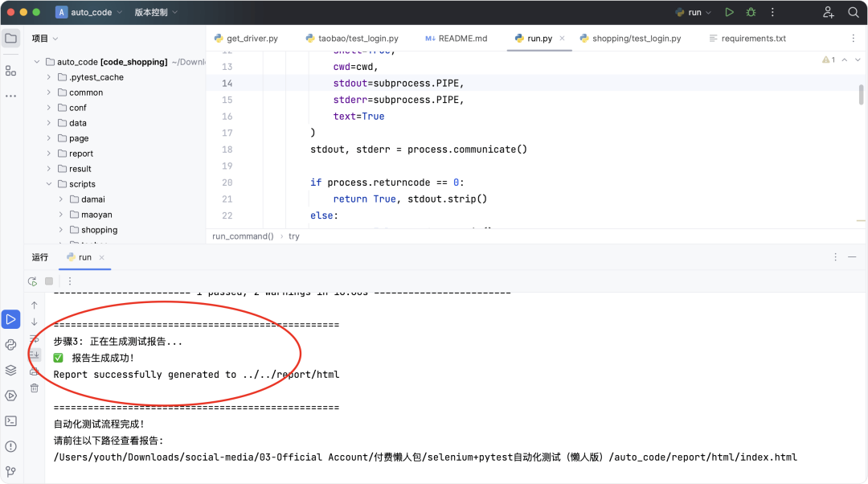The height and width of the screenshot is (484, 868).
Task: Click the text=True code line
Action: tap(358, 117)
